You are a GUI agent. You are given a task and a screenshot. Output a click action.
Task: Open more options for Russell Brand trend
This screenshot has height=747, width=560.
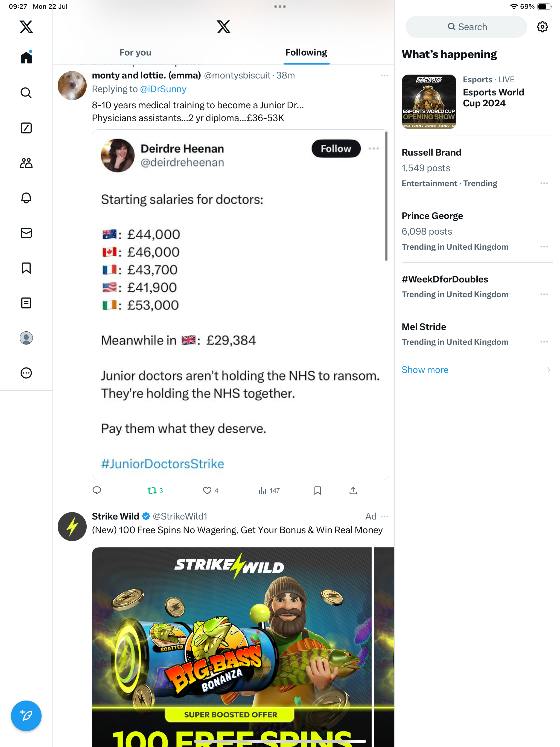pos(544,183)
